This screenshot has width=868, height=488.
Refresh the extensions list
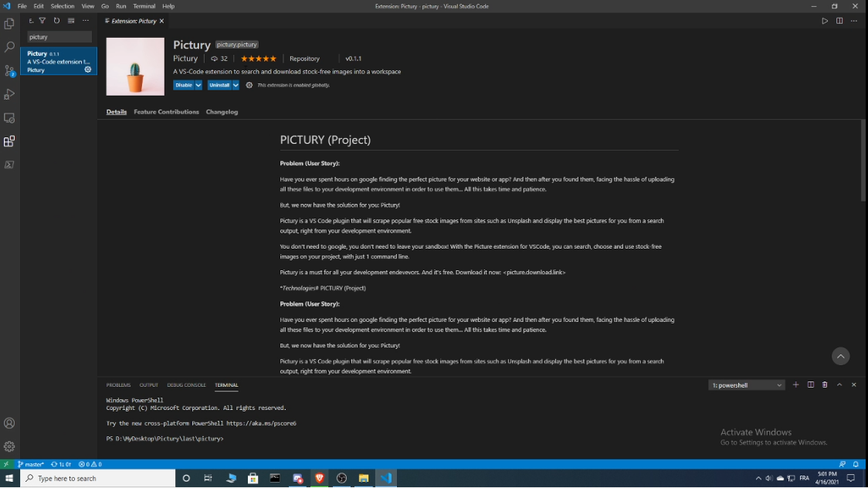point(56,21)
